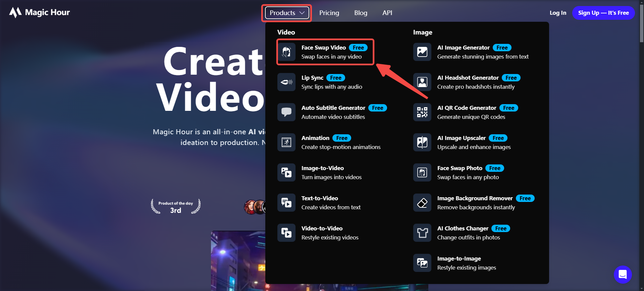Select Lip Sync title
This screenshot has height=291, width=644.
[312, 78]
